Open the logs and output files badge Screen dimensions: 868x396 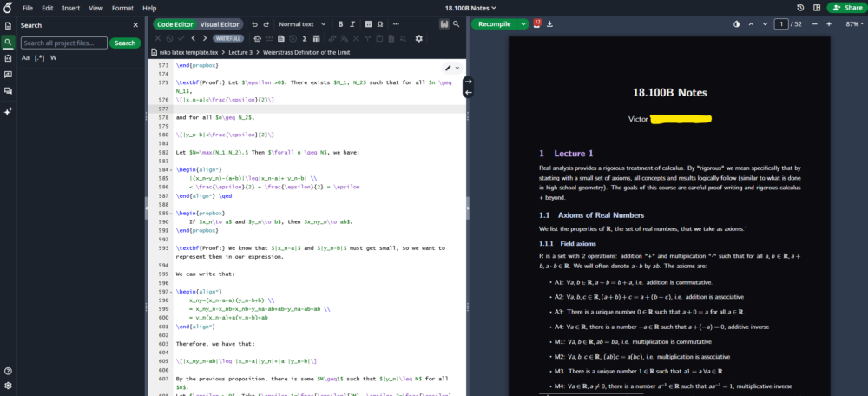pyautogui.click(x=537, y=24)
